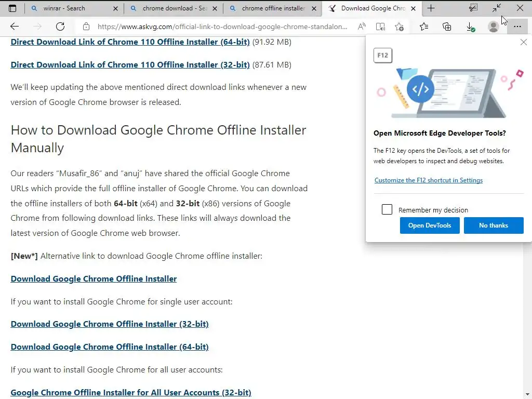Viewport: 532px width, 399px height.
Task: Dismiss the DevTools prompt with X
Action: coord(524,42)
